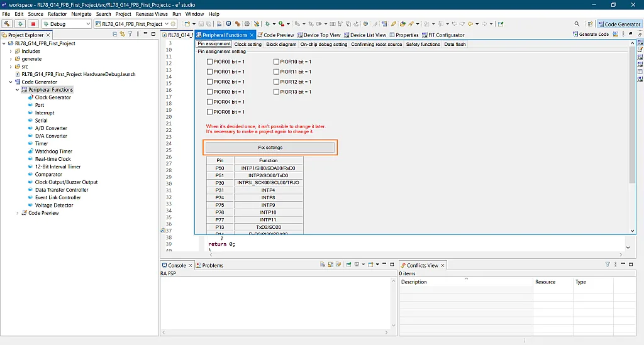
Task: Tick PIOR04 bit = 1 checkbox
Action: [x=210, y=102]
